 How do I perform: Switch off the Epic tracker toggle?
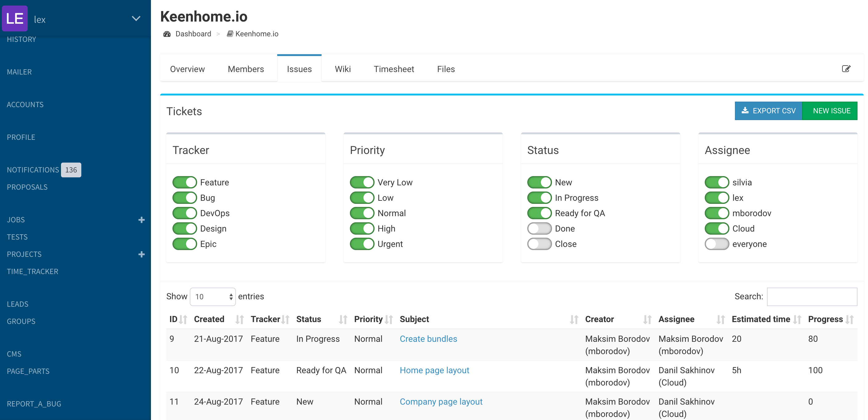(x=185, y=244)
